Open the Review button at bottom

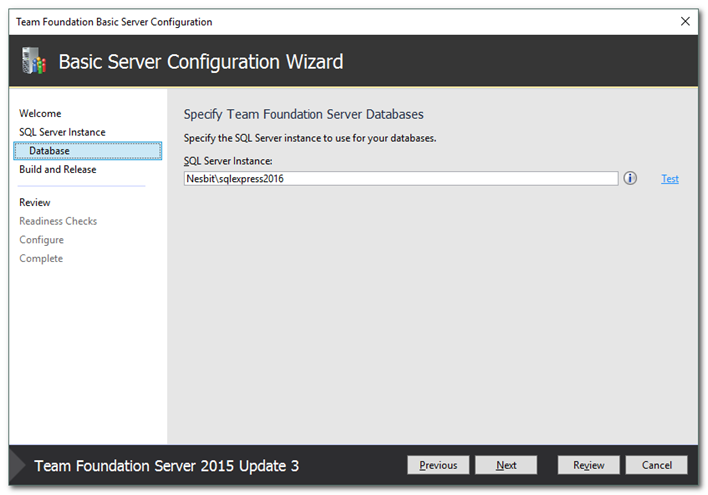588,465
